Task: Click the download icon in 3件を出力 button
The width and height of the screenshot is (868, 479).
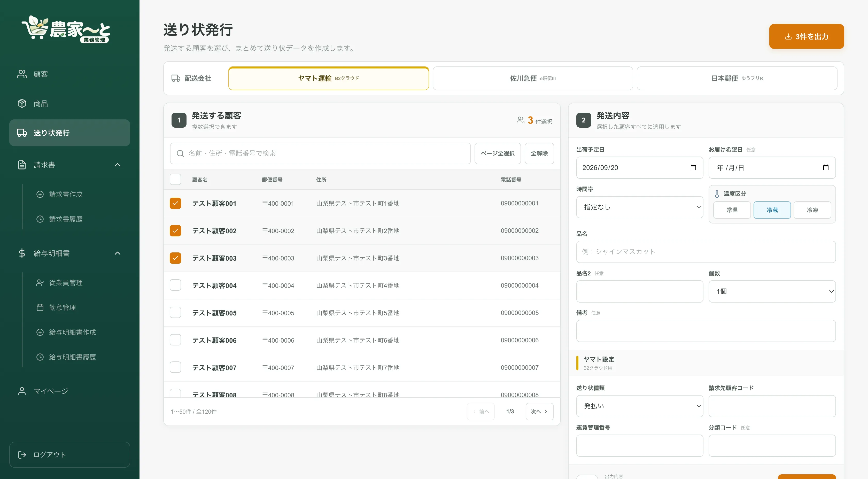Action: (x=788, y=36)
